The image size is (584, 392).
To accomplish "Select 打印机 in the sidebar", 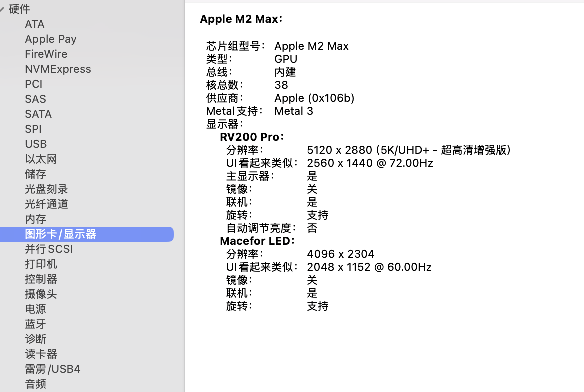I will tap(41, 264).
